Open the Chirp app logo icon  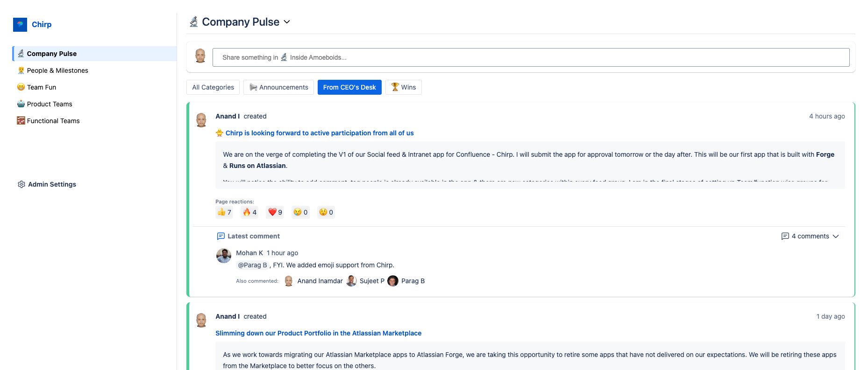pyautogui.click(x=20, y=24)
